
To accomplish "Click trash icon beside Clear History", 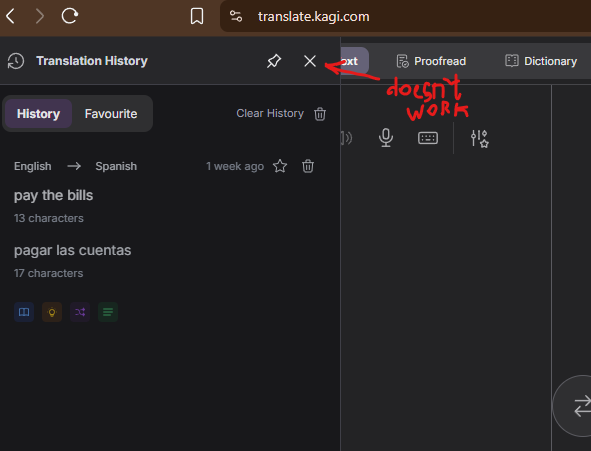I will click(320, 114).
